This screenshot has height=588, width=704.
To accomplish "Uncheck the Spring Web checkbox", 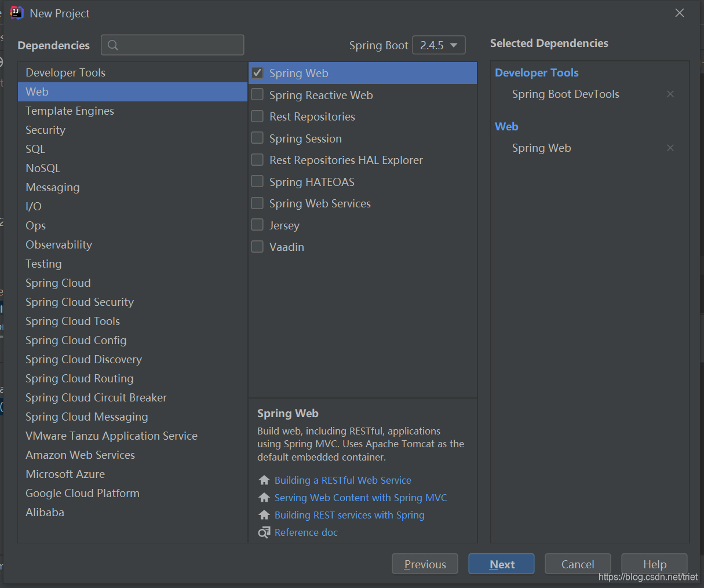I will pos(258,73).
